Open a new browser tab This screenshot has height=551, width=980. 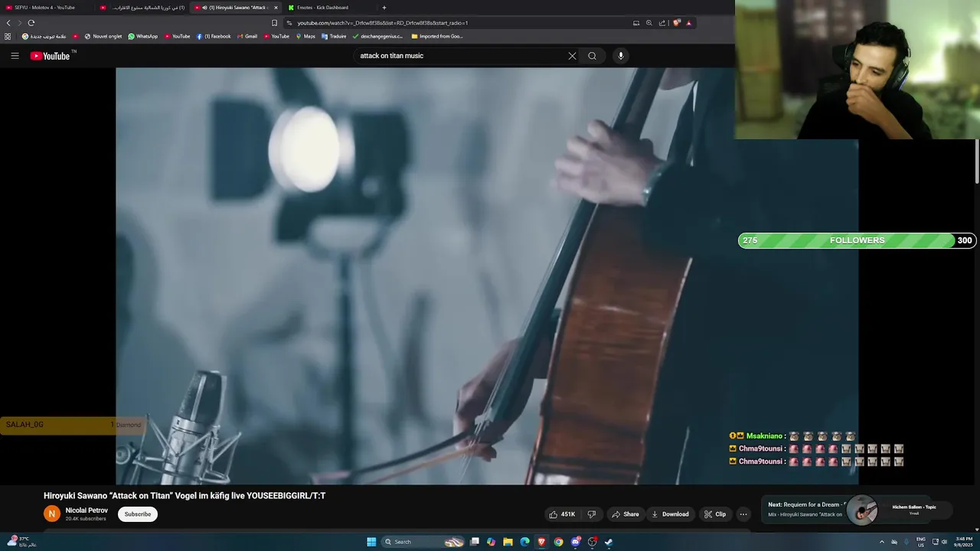click(384, 8)
